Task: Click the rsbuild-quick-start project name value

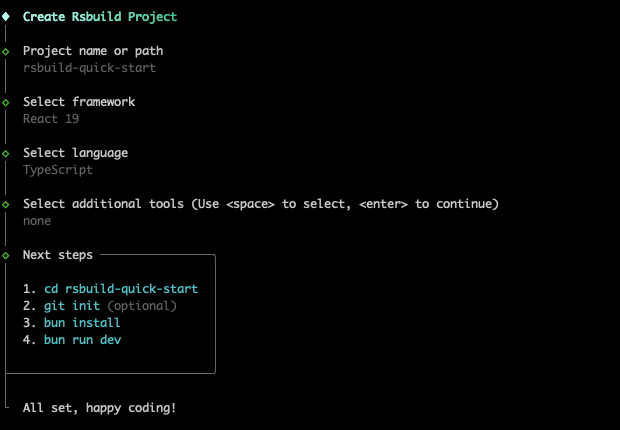Action: tap(89, 68)
